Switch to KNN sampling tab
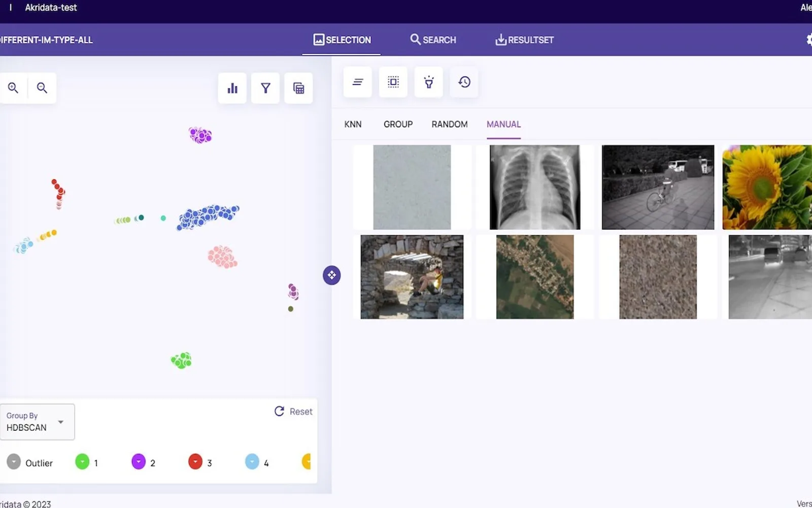This screenshot has width=812, height=508. 353,124
